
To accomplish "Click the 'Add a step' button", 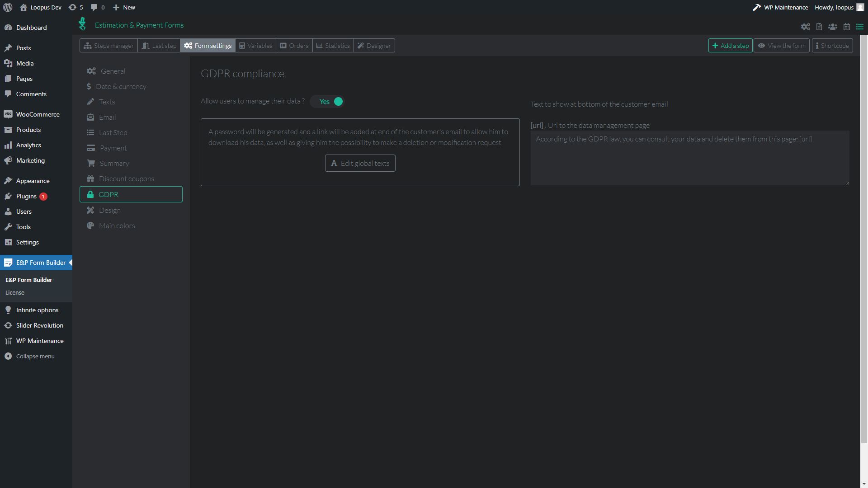I will (730, 46).
